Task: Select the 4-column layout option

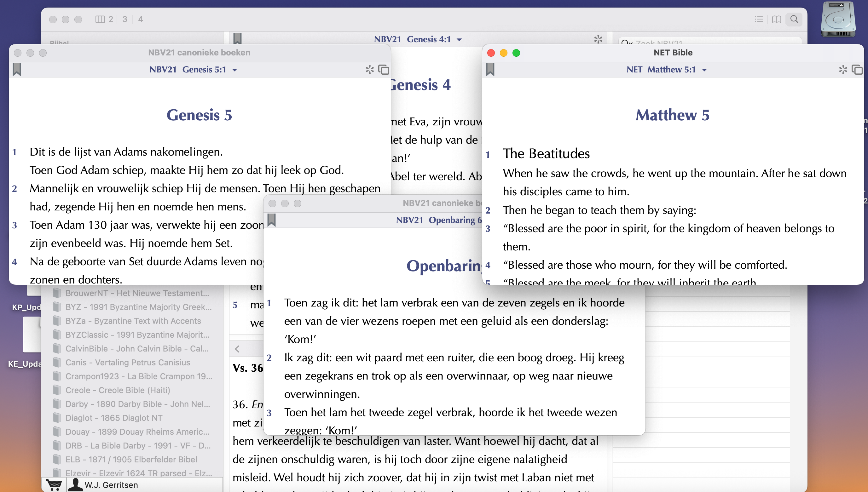Action: pyautogui.click(x=141, y=19)
